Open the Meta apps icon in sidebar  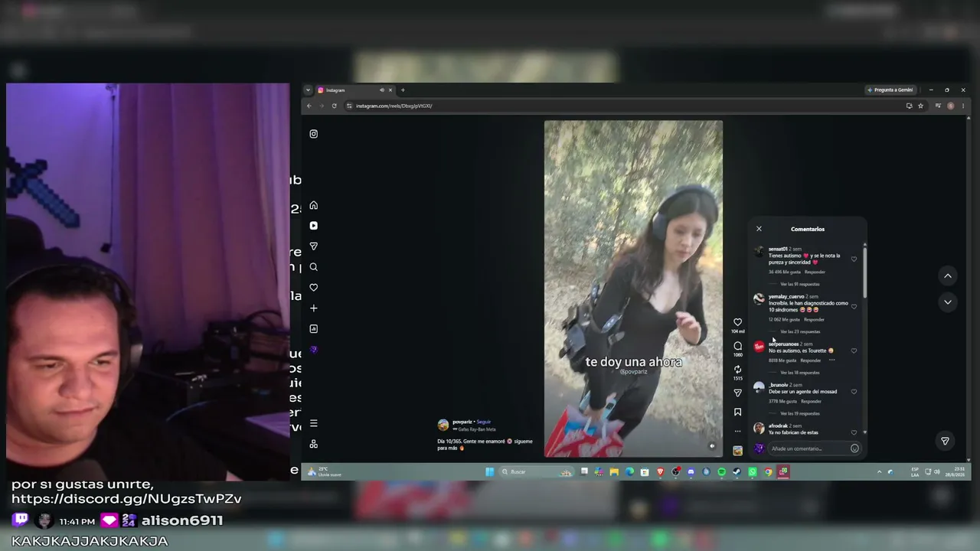click(313, 445)
